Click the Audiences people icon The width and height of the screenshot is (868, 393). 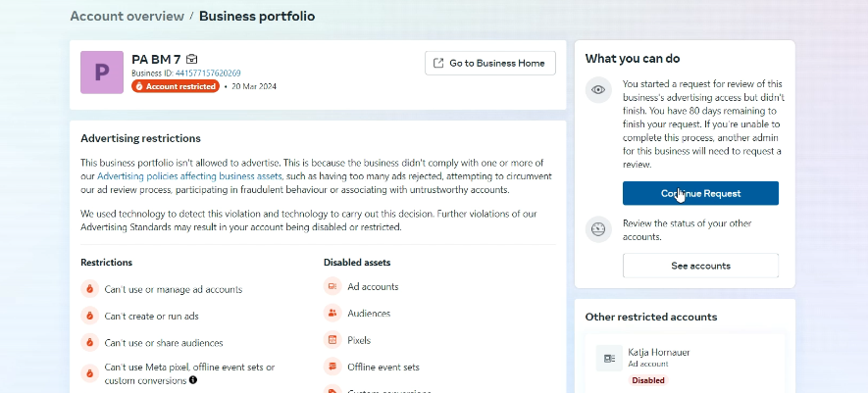pyautogui.click(x=332, y=313)
